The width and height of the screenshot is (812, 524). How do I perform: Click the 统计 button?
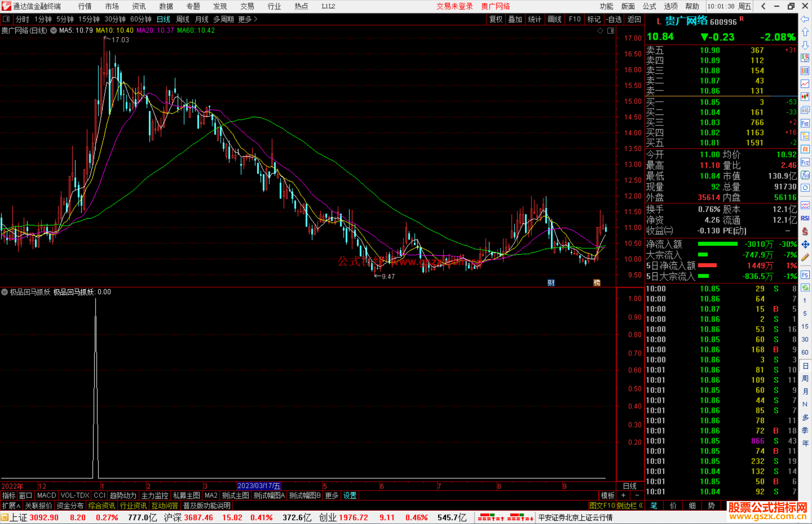pos(535,19)
